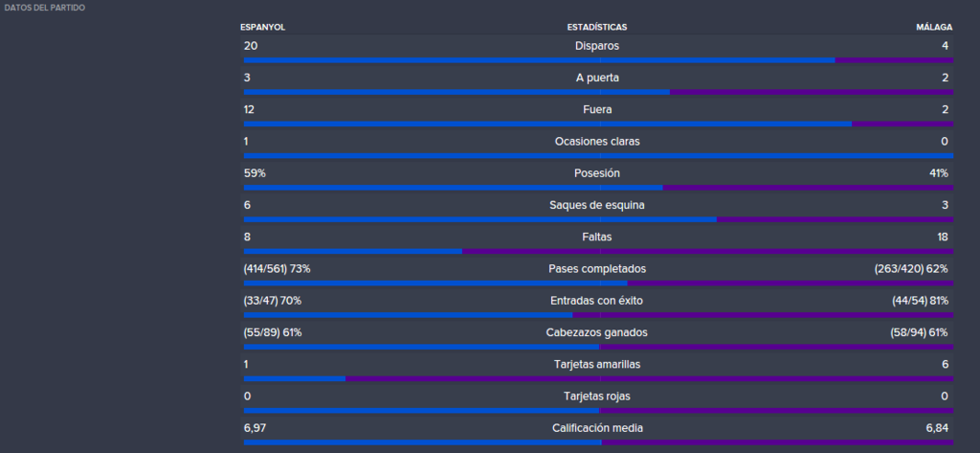Select Calificación media label

(597, 428)
